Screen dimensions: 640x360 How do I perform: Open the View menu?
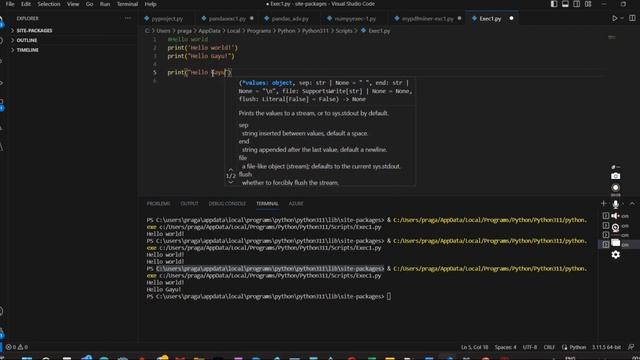coord(73,4)
